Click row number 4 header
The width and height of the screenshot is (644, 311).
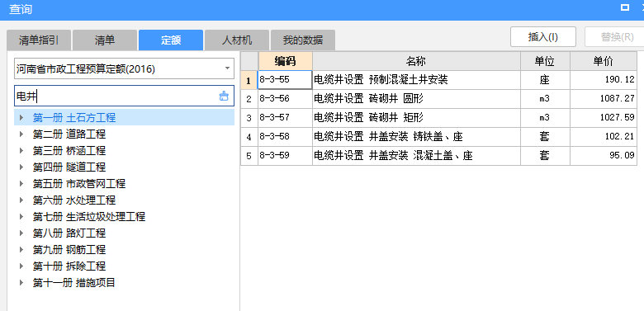(249, 137)
